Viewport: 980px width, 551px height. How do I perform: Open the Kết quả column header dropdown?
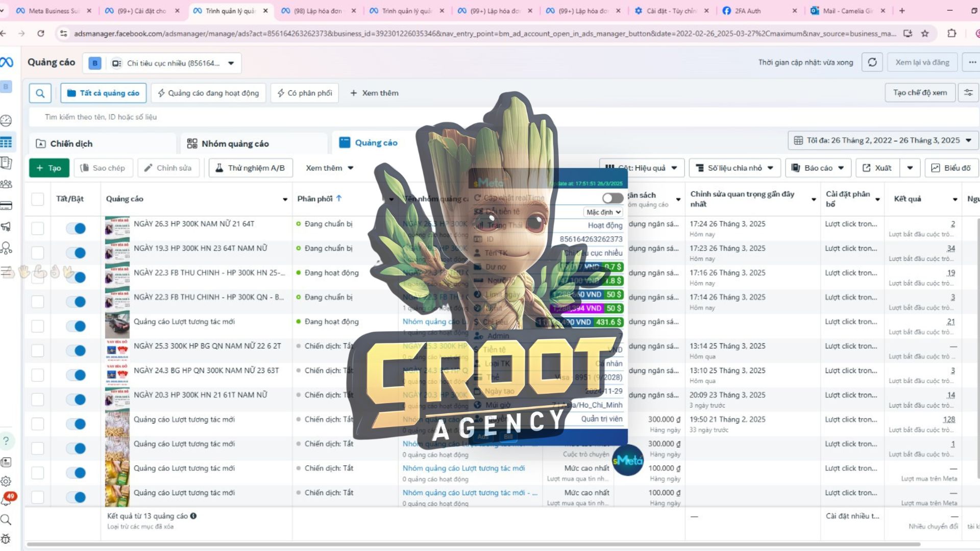[x=954, y=199]
